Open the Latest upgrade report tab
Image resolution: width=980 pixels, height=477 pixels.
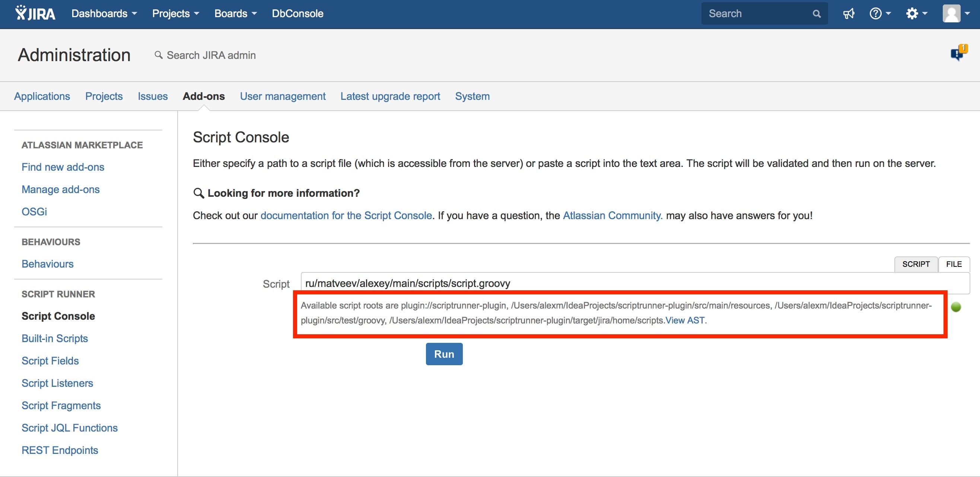tap(390, 96)
